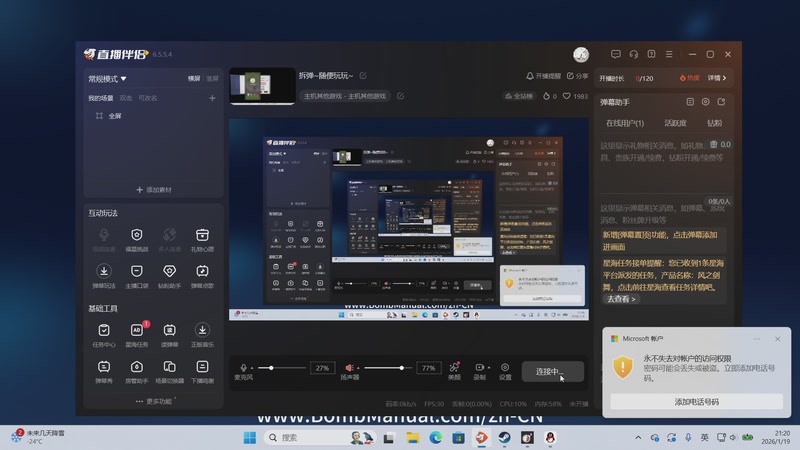Image resolution: width=800 pixels, height=450 pixels.
Task: Open the Windows Start button
Action: tap(249, 438)
